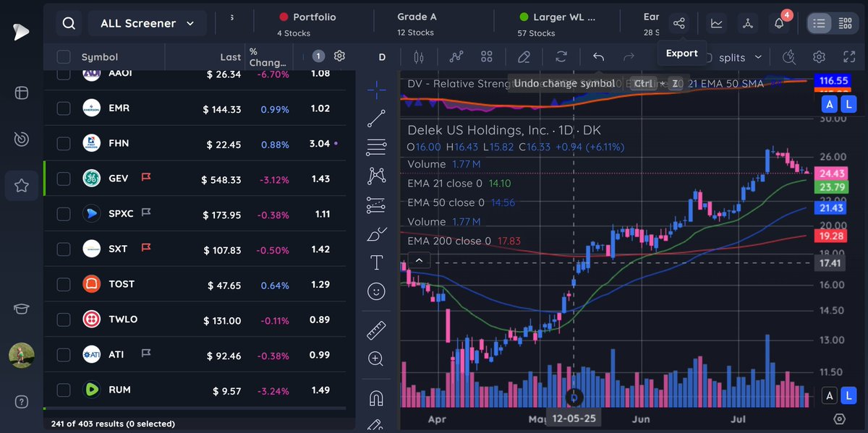868x433 pixels.
Task: Open the D timeframe selector
Action: click(382, 57)
